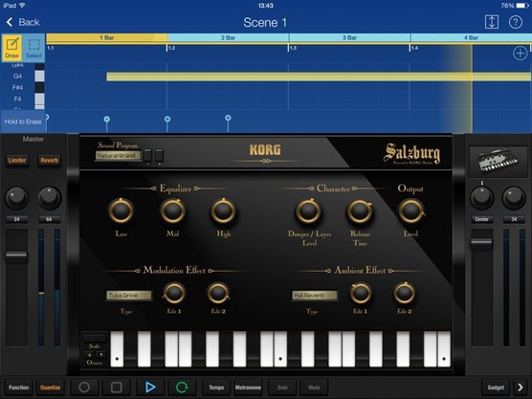
Task: Toggle the Quantize button
Action: tap(50, 388)
